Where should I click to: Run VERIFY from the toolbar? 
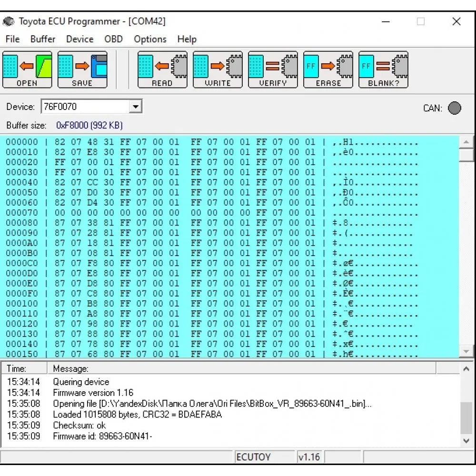[273, 70]
